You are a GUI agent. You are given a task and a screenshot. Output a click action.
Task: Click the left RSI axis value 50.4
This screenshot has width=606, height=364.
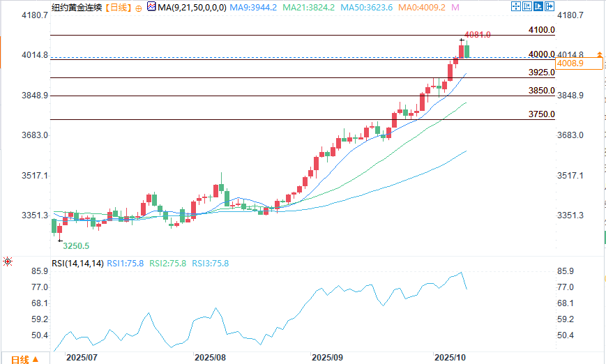click(x=40, y=335)
